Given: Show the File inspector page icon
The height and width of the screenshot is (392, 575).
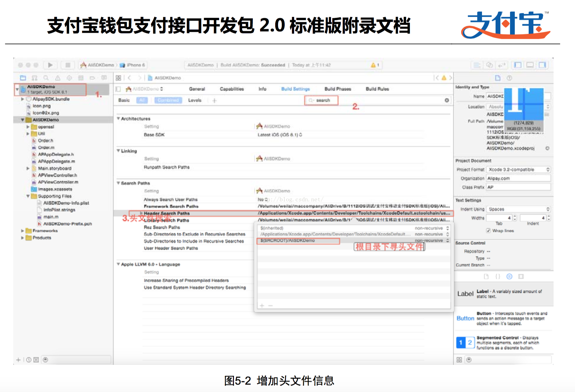Looking at the screenshot, I should pyautogui.click(x=498, y=78).
